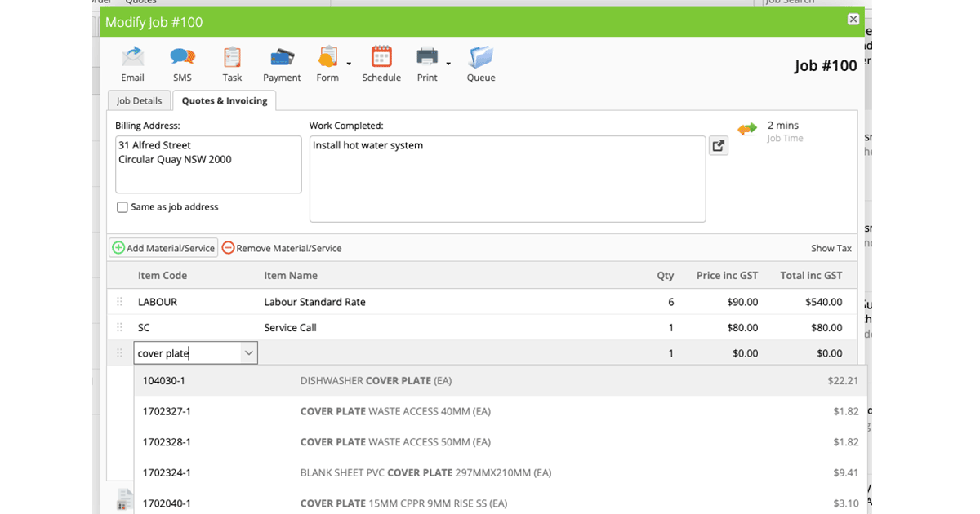The image size is (980, 514).
Task: Expand the Print dropdown arrow
Action: click(x=448, y=64)
